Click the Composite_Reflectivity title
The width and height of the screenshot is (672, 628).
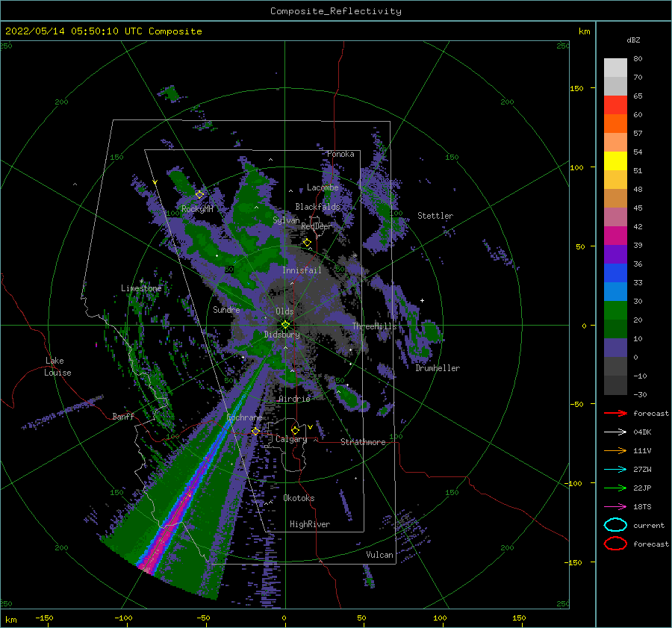[335, 11]
